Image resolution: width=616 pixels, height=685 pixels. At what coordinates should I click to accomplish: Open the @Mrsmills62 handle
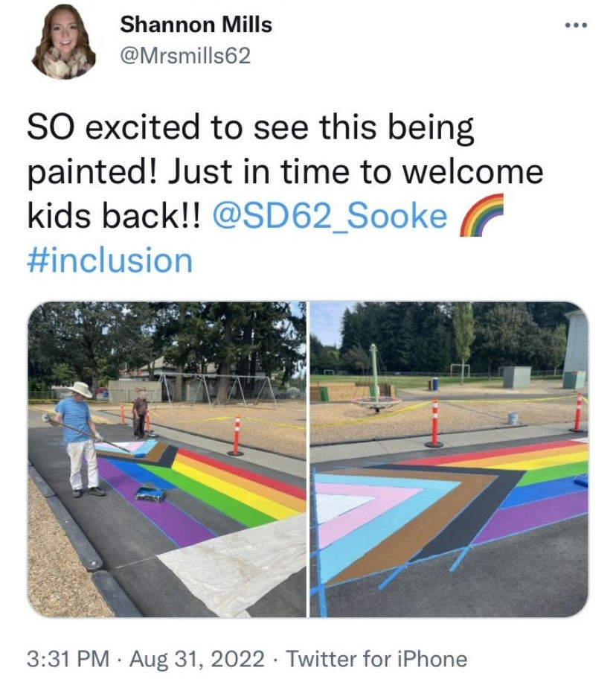pyautogui.click(x=185, y=56)
